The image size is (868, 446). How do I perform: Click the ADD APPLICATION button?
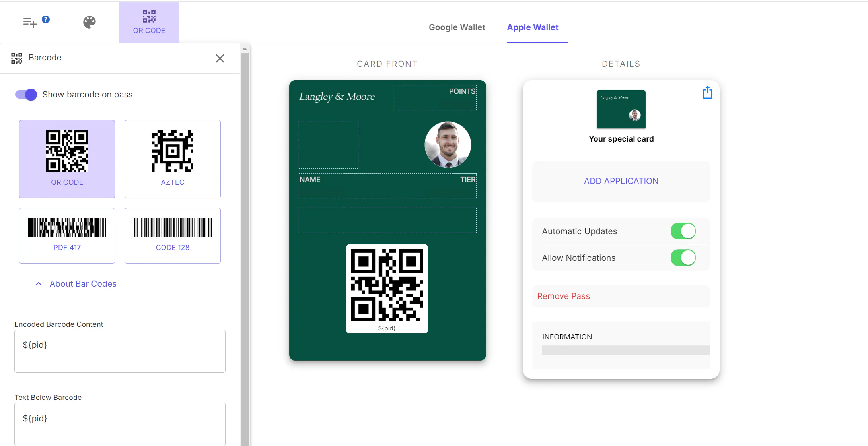(621, 181)
